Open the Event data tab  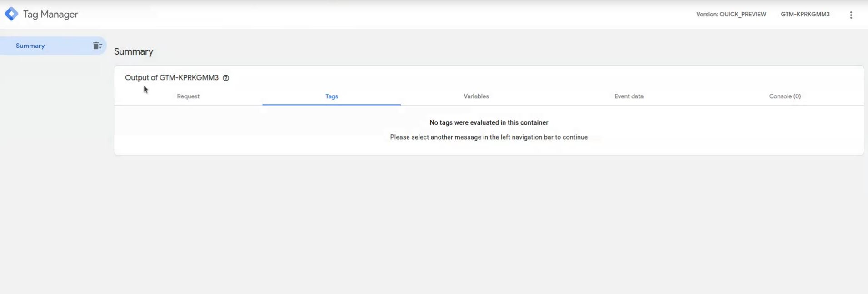coord(629,96)
